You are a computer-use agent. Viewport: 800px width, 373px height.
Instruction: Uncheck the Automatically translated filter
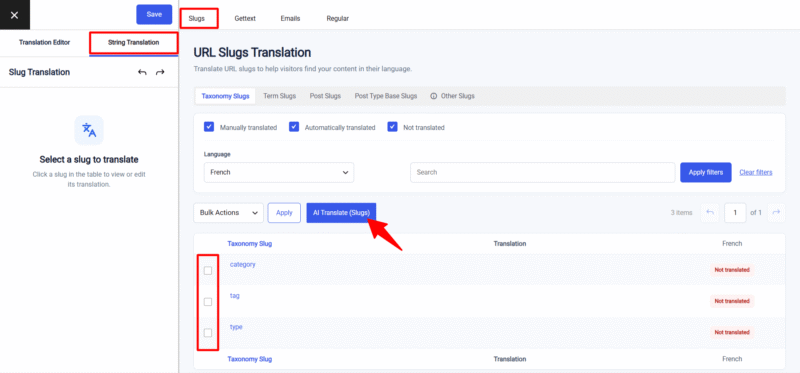[293, 127]
